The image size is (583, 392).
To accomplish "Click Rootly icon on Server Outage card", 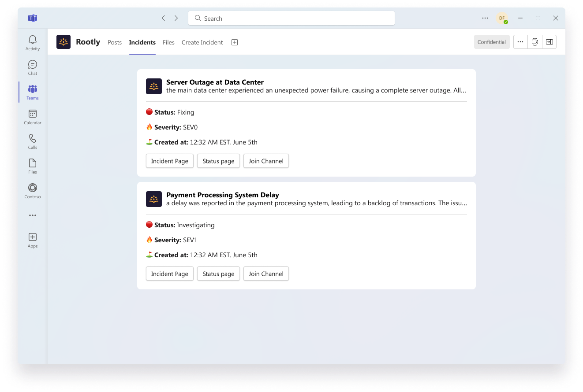I will [154, 86].
